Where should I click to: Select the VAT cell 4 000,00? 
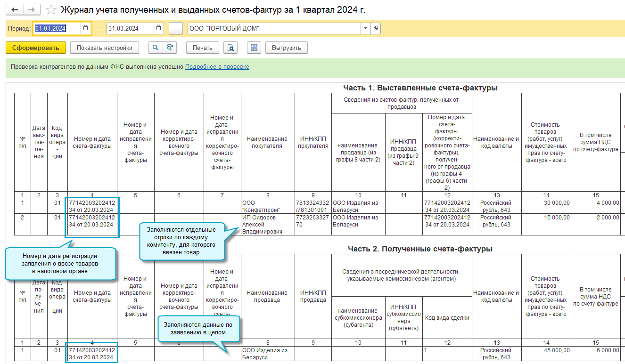(x=595, y=206)
